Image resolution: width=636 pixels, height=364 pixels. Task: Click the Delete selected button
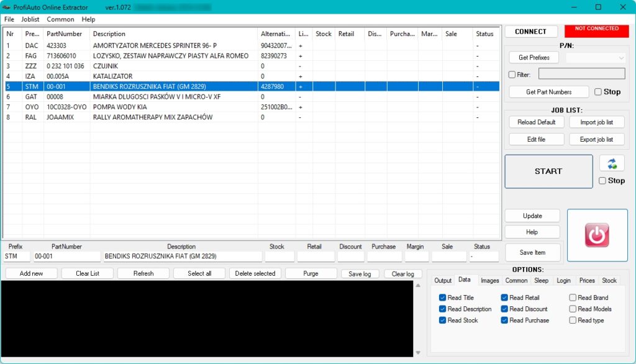pyautogui.click(x=255, y=273)
